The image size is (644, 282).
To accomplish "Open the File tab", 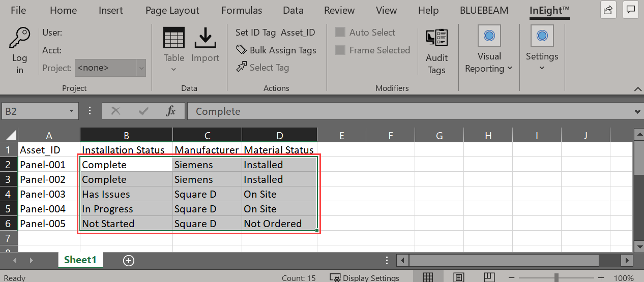I will 18,10.
